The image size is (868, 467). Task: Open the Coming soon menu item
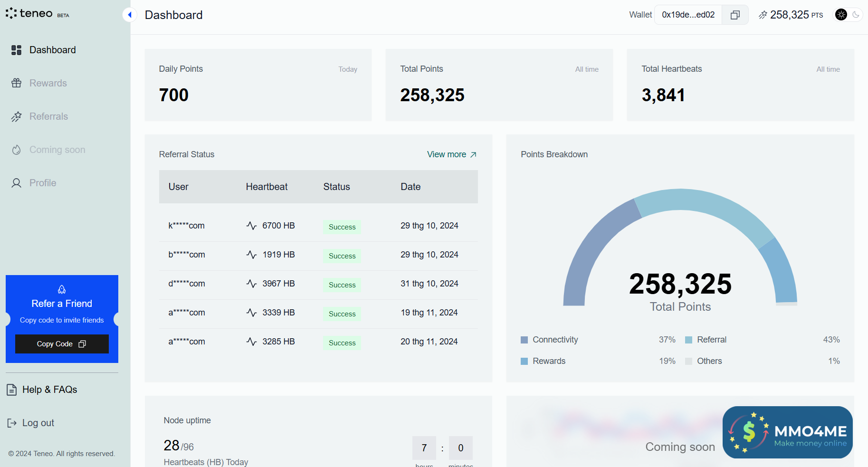pos(57,150)
